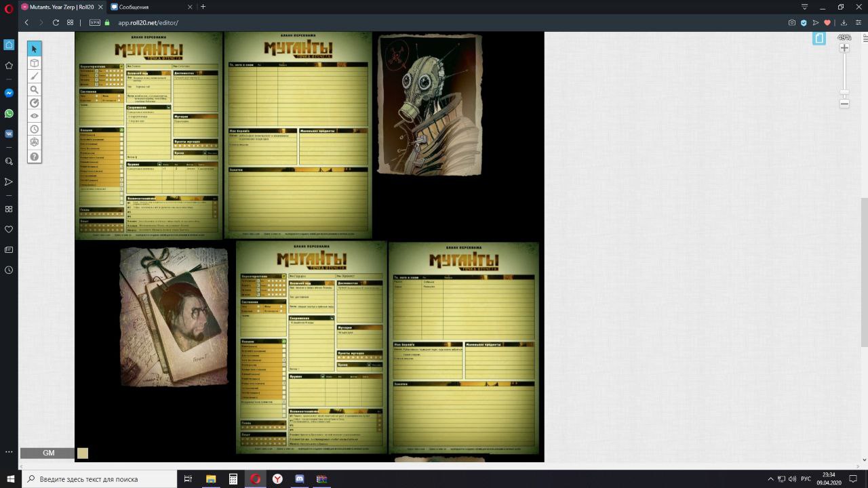Select the bearded man photo handout
This screenshot has width=868, height=488.
click(x=174, y=317)
